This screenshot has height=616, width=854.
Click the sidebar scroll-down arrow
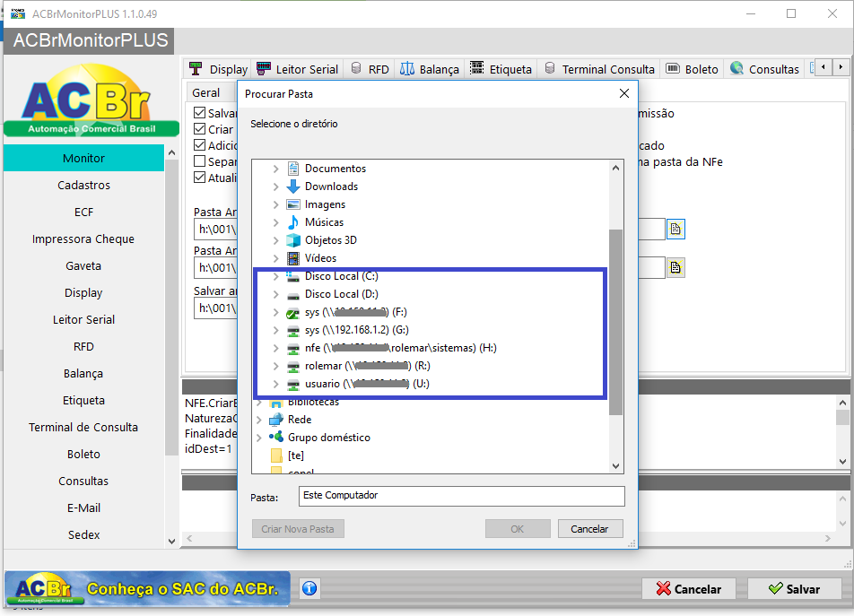[x=171, y=541]
